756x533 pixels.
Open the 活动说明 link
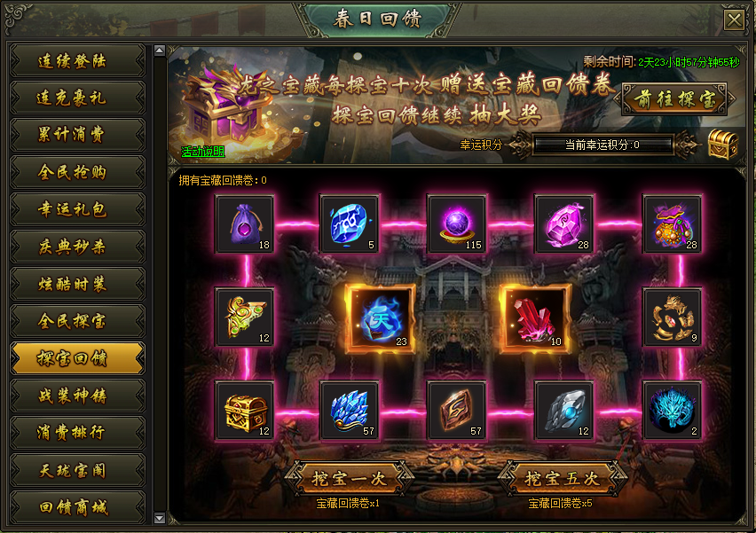pyautogui.click(x=203, y=152)
